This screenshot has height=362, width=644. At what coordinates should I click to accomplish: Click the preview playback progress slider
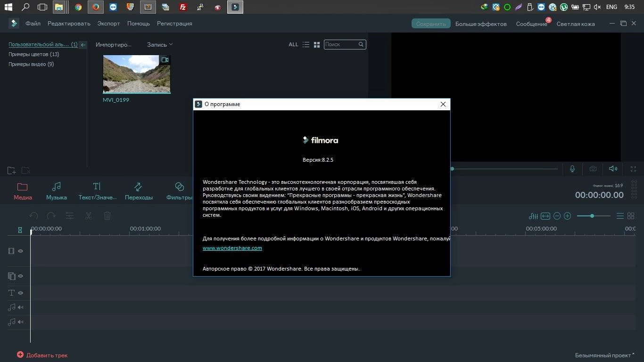click(504, 169)
